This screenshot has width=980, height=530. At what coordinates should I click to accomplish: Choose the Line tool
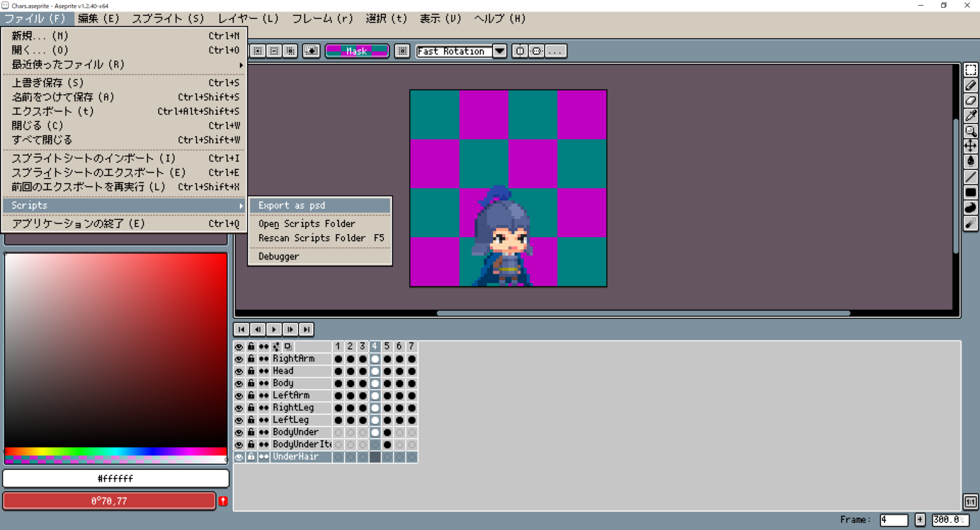tap(971, 177)
